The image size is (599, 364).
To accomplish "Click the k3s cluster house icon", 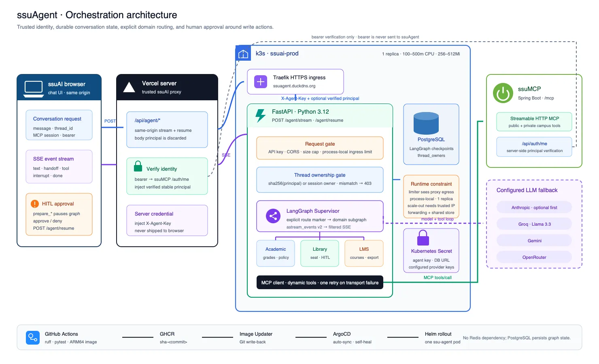I will pyautogui.click(x=243, y=54).
